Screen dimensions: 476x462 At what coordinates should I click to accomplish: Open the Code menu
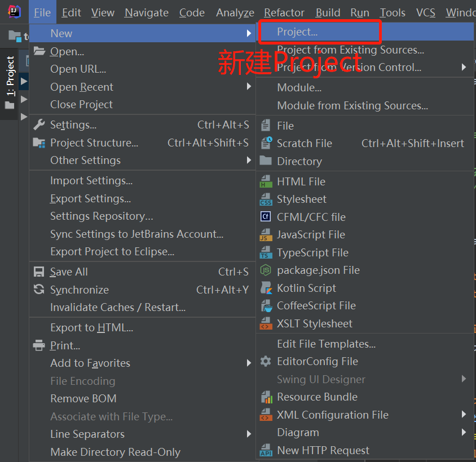click(x=192, y=12)
